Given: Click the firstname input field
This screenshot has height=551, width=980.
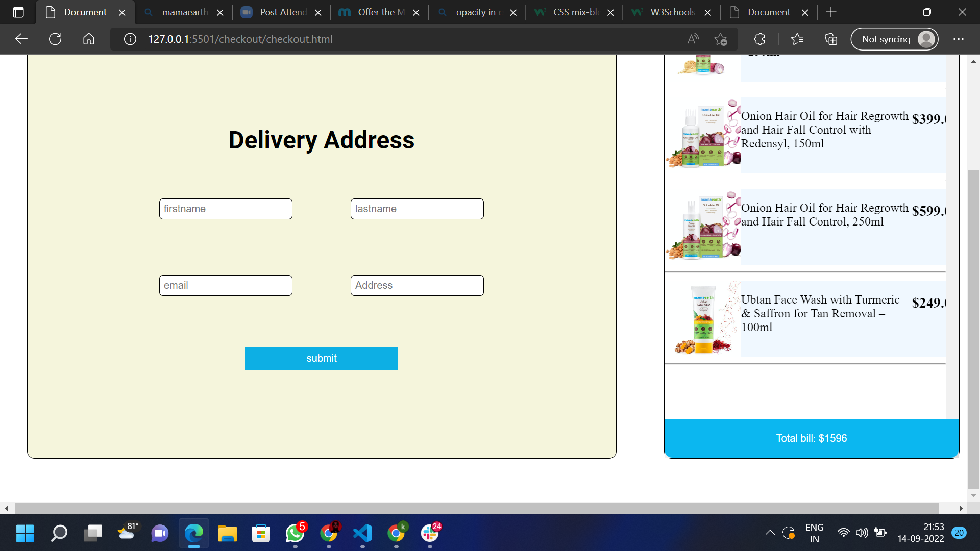Looking at the screenshot, I should pyautogui.click(x=225, y=209).
